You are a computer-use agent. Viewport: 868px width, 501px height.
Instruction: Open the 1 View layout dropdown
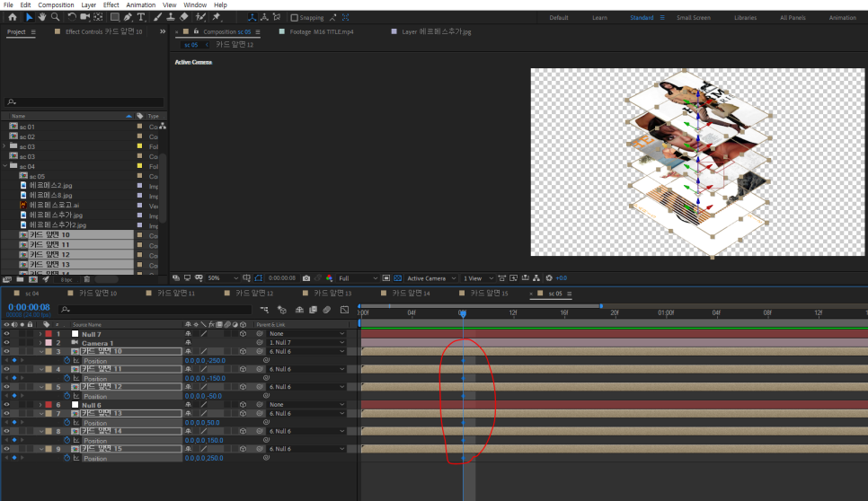tap(478, 278)
